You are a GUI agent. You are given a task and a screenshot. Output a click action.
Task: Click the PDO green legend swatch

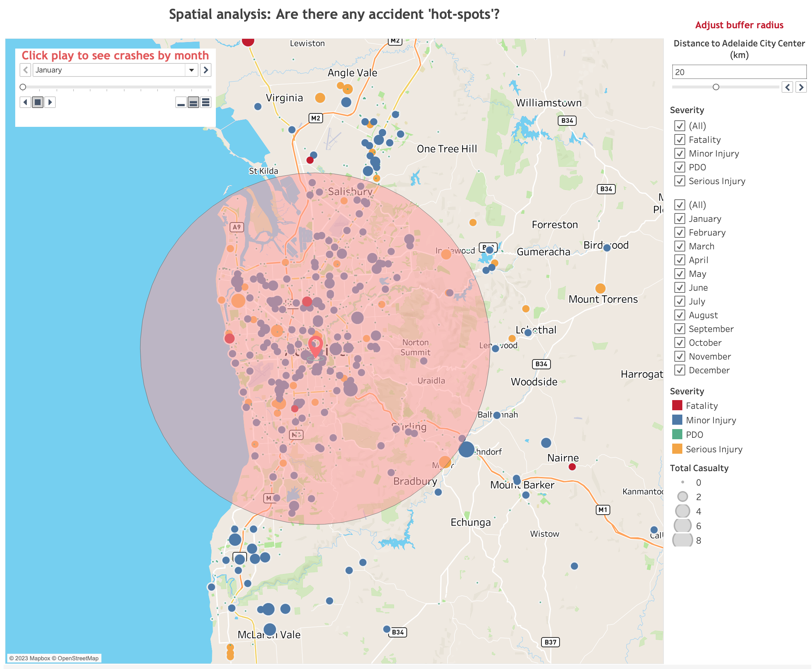pyautogui.click(x=677, y=435)
